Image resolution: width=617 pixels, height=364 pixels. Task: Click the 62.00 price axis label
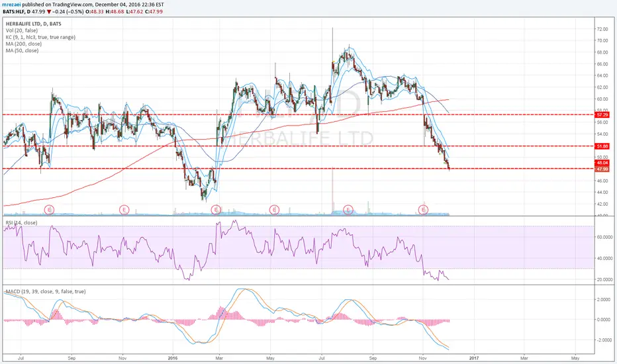602,87
